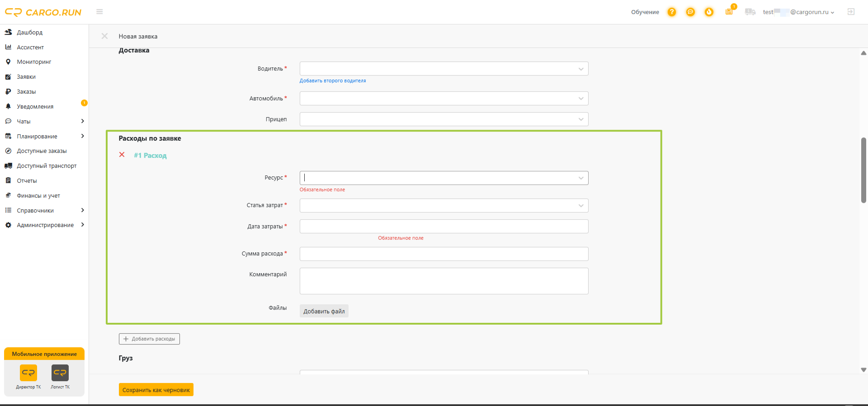Screen dimensions: 868x406
Task: Open the Прицеп dropdown
Action: coord(444,119)
